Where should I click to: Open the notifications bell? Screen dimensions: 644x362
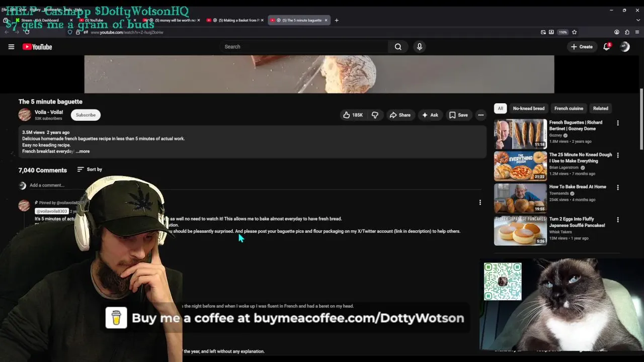pos(607,46)
